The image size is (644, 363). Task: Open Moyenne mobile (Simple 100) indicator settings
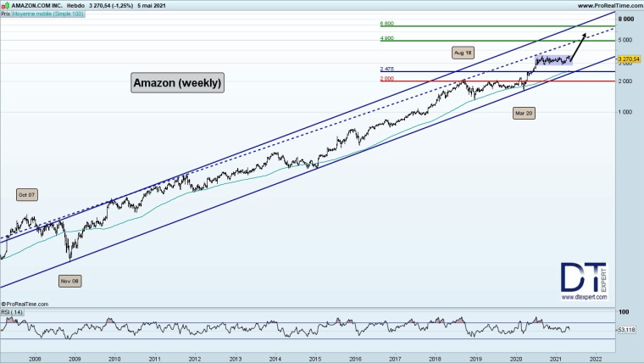[x=48, y=14]
